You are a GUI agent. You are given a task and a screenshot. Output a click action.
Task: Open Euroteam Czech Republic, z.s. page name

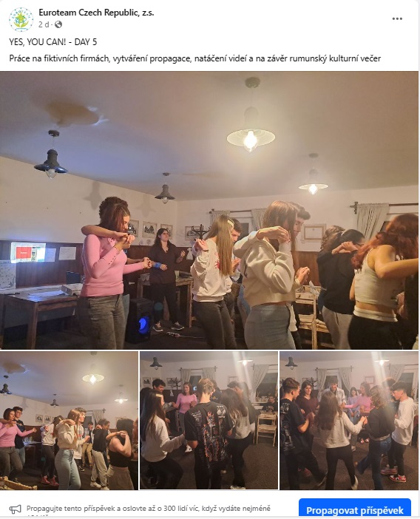96,13
